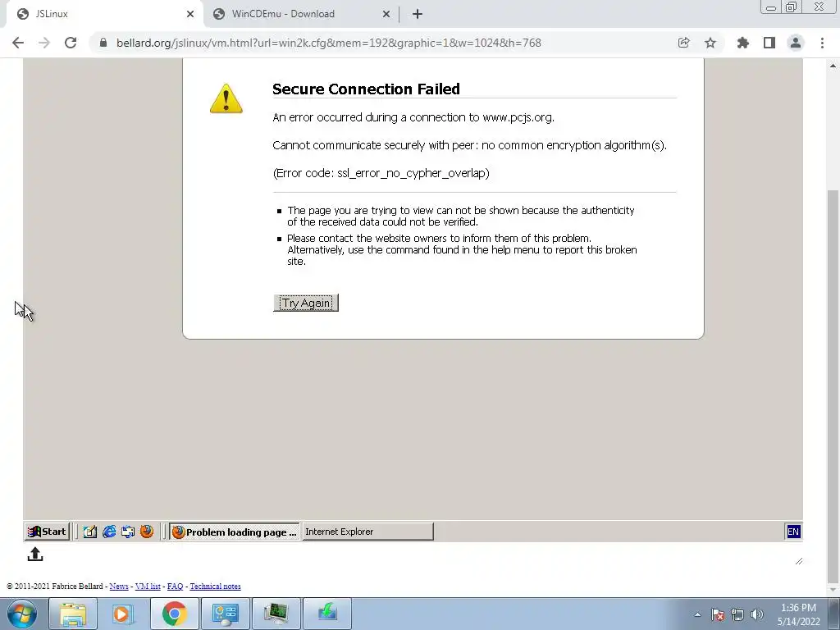Click the resize handle below the VM screen
This screenshot has width=840, height=630.
pyautogui.click(x=799, y=561)
